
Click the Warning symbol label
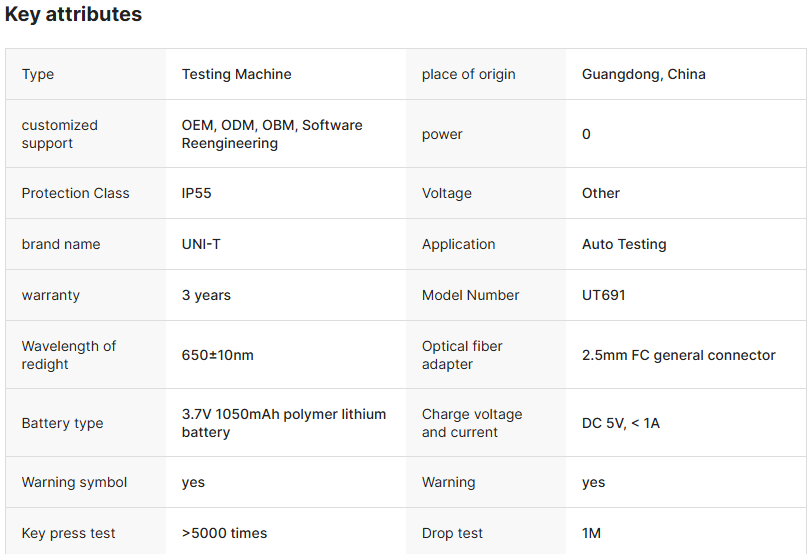pos(74,482)
